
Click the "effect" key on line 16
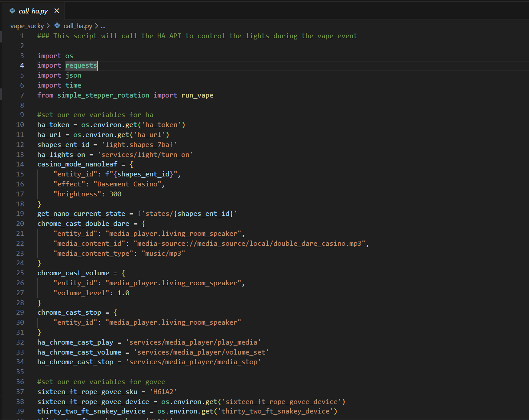(69, 184)
